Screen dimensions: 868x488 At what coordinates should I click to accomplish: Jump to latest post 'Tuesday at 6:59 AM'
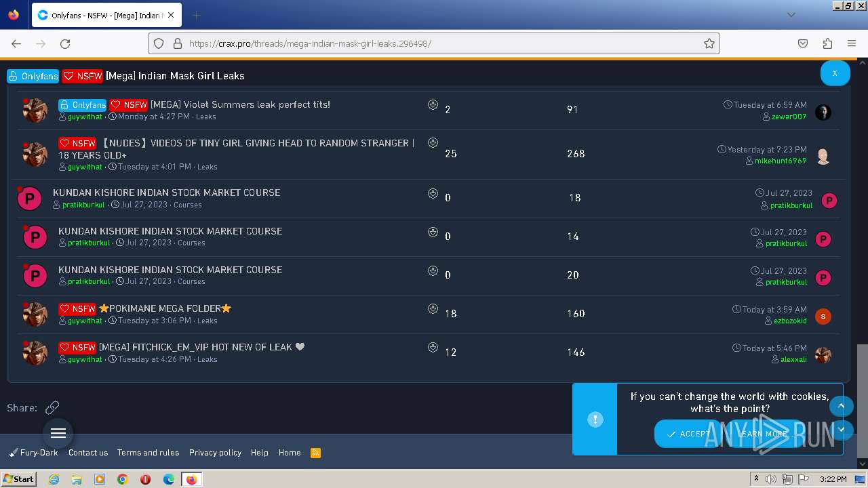pos(770,105)
